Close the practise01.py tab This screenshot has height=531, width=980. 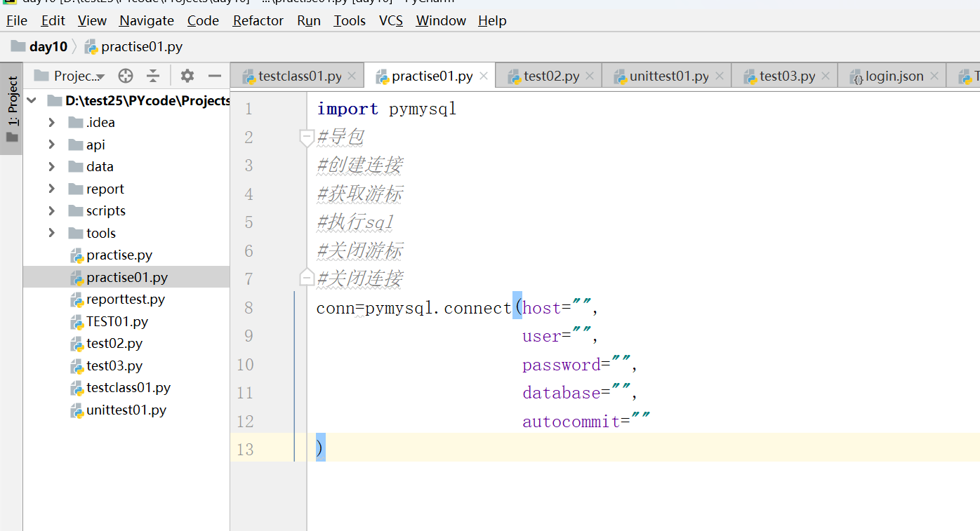[483, 76]
